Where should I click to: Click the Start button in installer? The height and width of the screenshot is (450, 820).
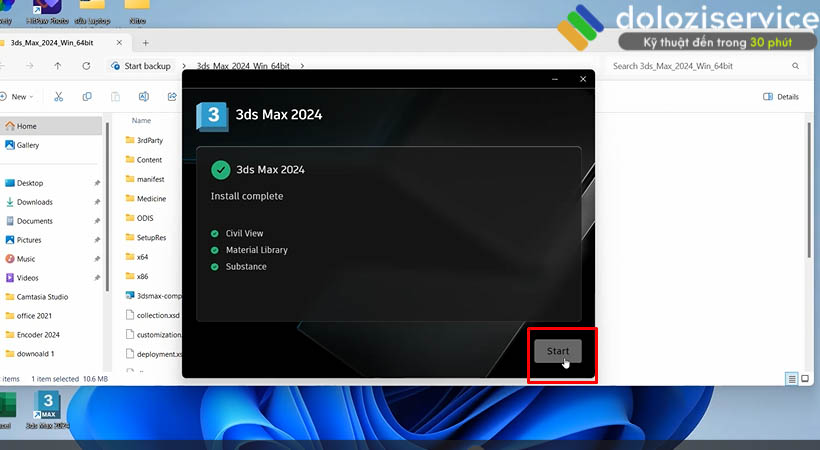(x=558, y=351)
